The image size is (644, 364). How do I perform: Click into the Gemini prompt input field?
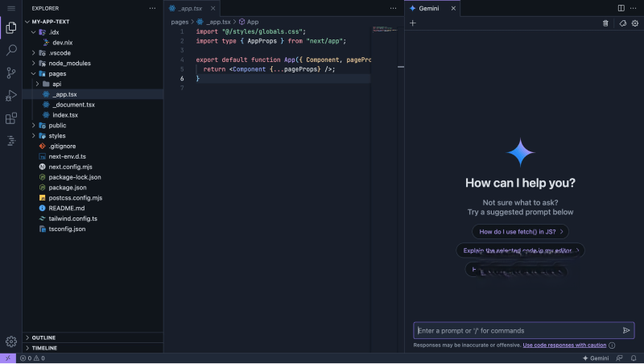(515, 330)
